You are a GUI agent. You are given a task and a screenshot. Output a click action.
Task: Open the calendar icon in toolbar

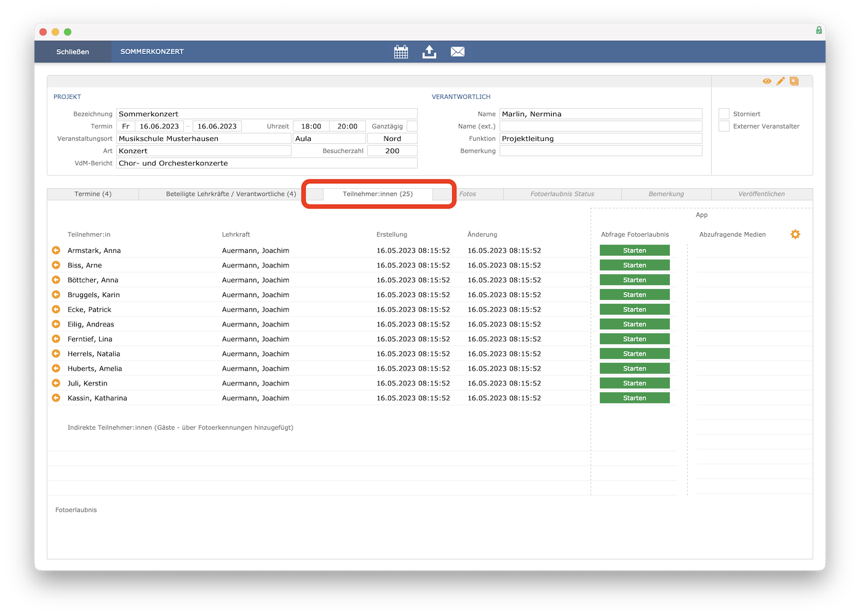401,52
